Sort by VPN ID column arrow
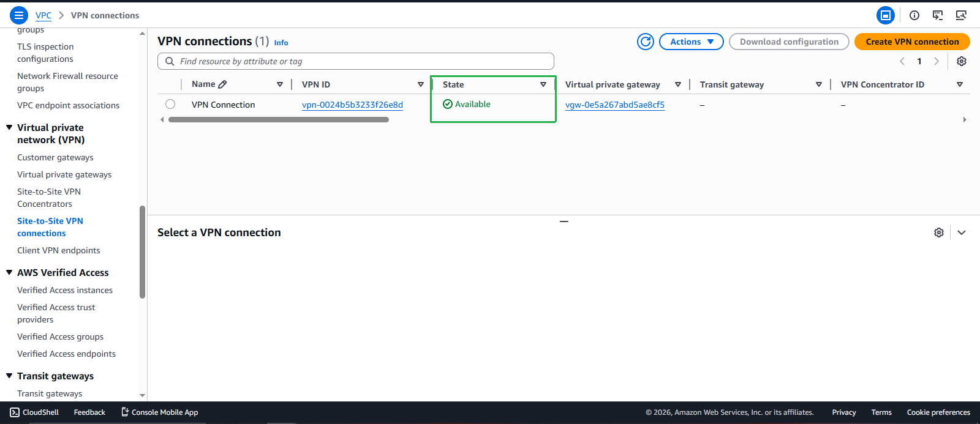The width and height of the screenshot is (980, 424). pyautogui.click(x=421, y=84)
